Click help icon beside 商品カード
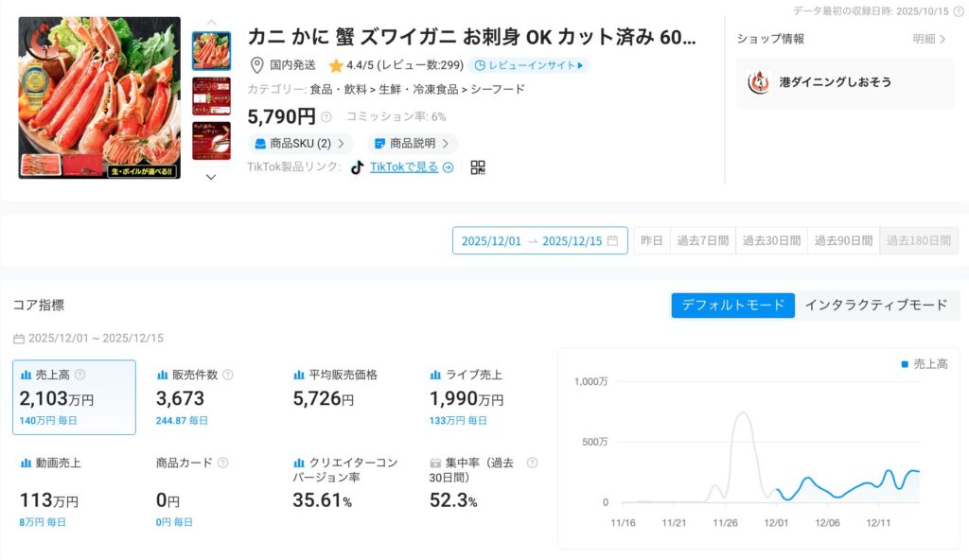This screenshot has height=560, width=969. (223, 463)
